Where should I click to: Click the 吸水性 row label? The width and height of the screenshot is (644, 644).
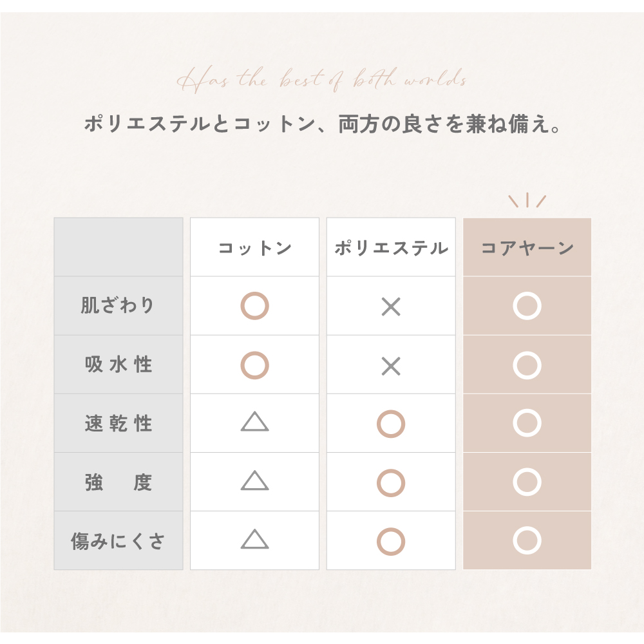tap(118, 365)
